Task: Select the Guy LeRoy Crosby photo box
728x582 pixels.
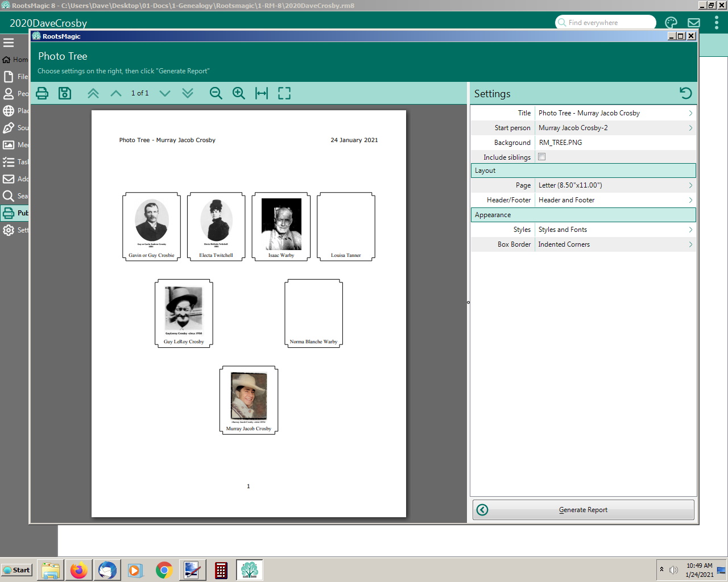Action: (x=184, y=313)
